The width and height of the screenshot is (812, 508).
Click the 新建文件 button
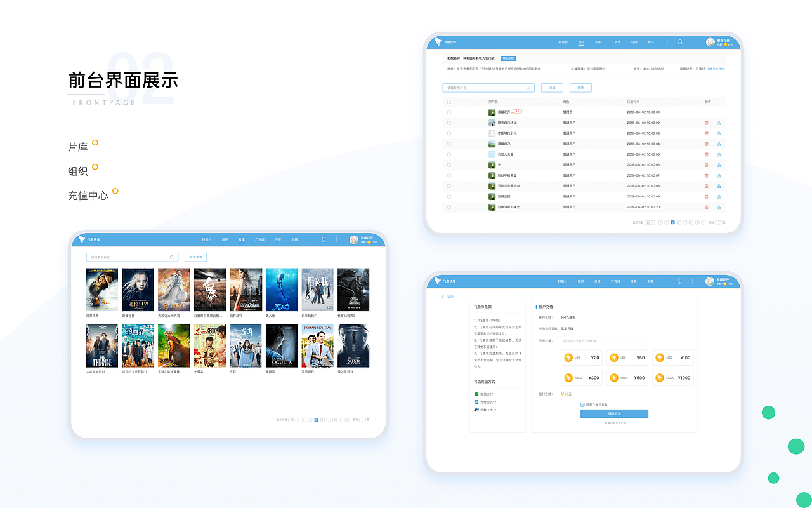click(x=195, y=257)
